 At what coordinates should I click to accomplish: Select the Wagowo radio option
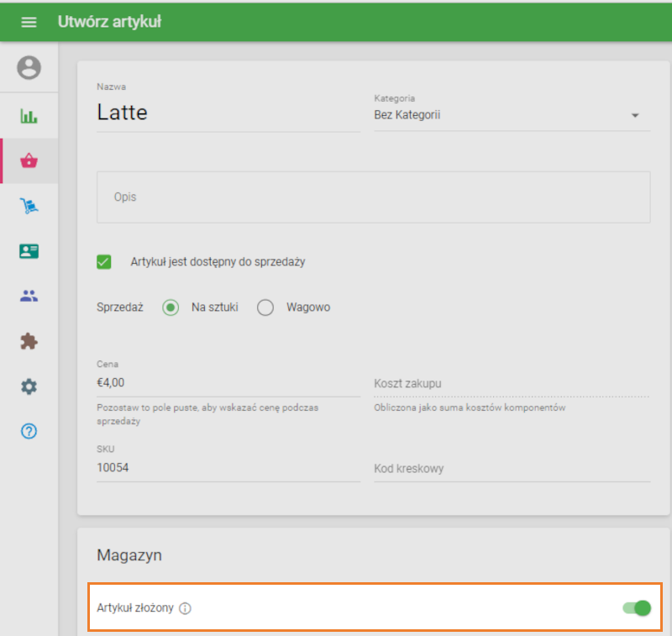(x=265, y=307)
